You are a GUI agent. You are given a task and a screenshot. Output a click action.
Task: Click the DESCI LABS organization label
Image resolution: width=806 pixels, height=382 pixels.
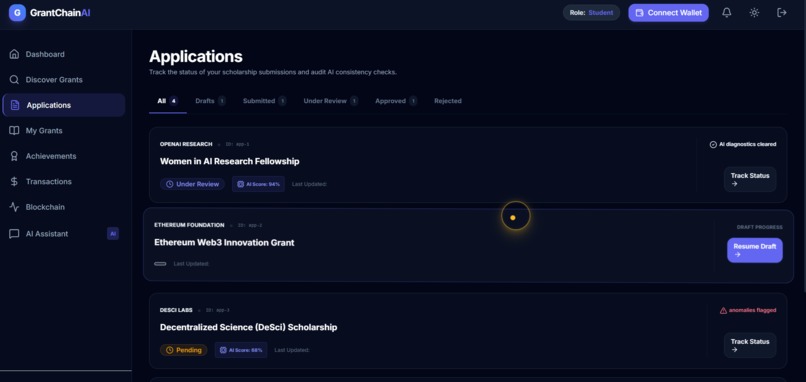[176, 311]
